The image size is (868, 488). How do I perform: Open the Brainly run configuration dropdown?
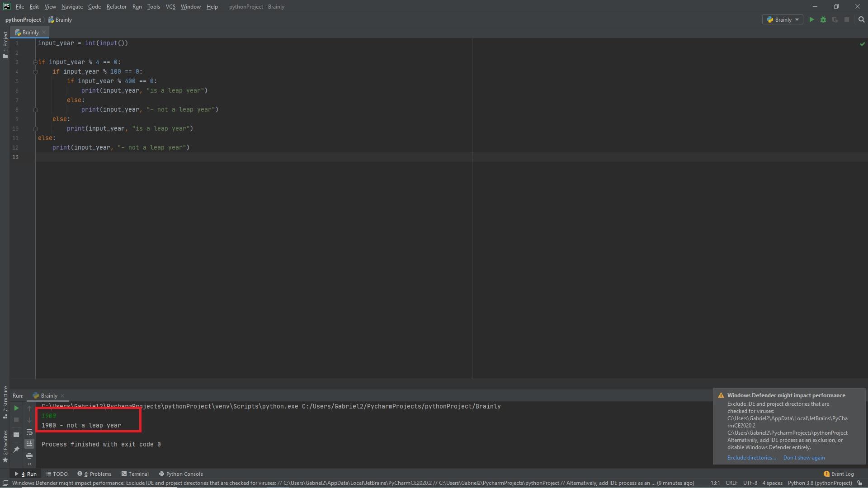pyautogui.click(x=783, y=20)
